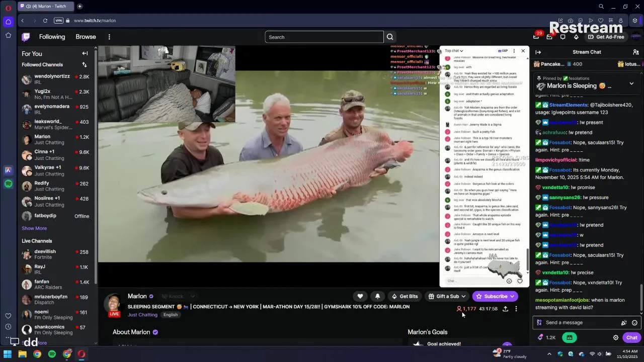Screen dimensions: 644x362
Task: Open stream options three-dot menu
Action: click(x=516, y=309)
